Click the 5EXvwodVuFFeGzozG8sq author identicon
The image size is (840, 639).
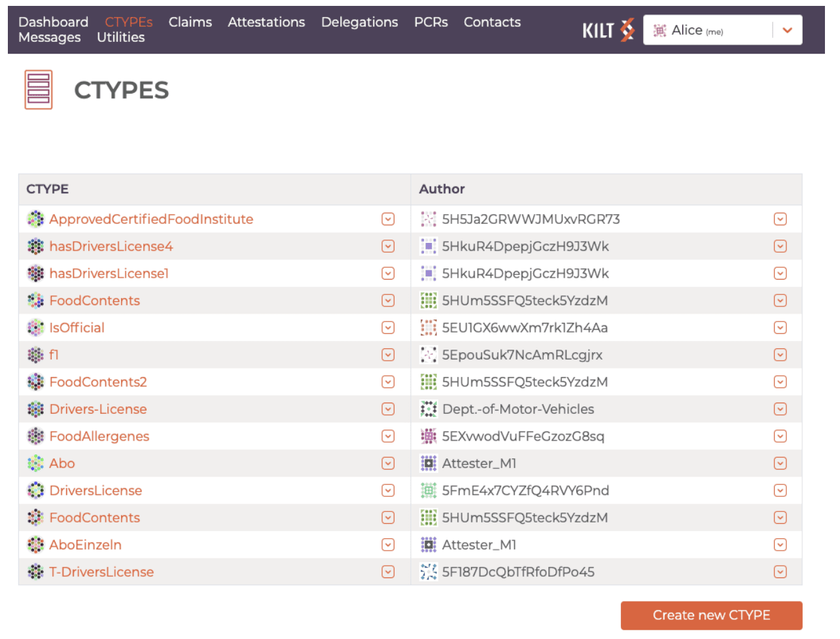[429, 436]
